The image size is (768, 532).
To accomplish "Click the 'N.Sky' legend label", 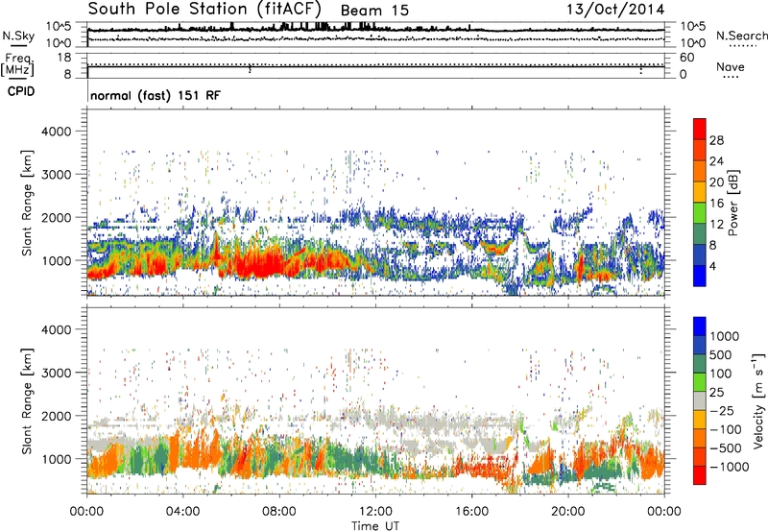I will click(x=18, y=36).
